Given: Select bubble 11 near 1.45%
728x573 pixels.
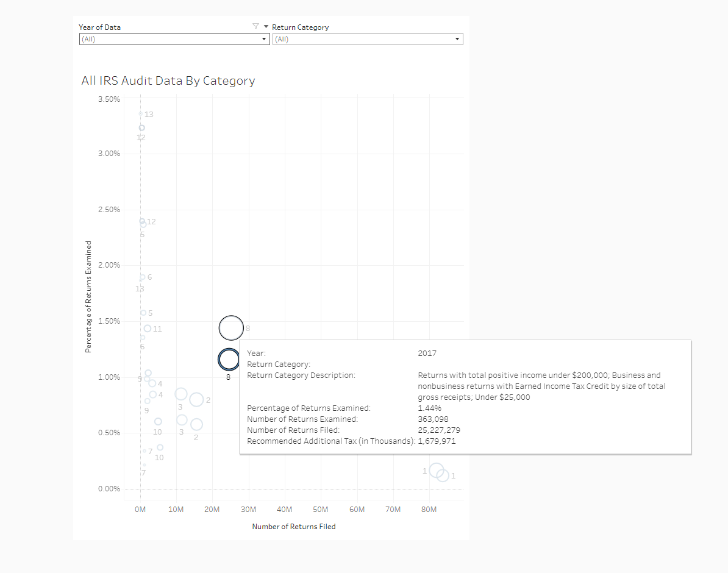Looking at the screenshot, I should coord(147,329).
